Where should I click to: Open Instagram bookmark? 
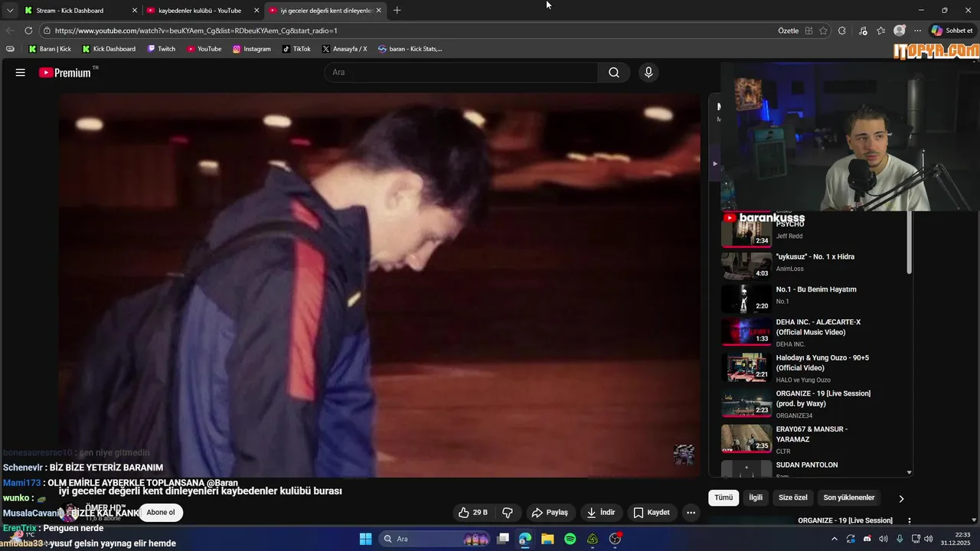coord(251,49)
